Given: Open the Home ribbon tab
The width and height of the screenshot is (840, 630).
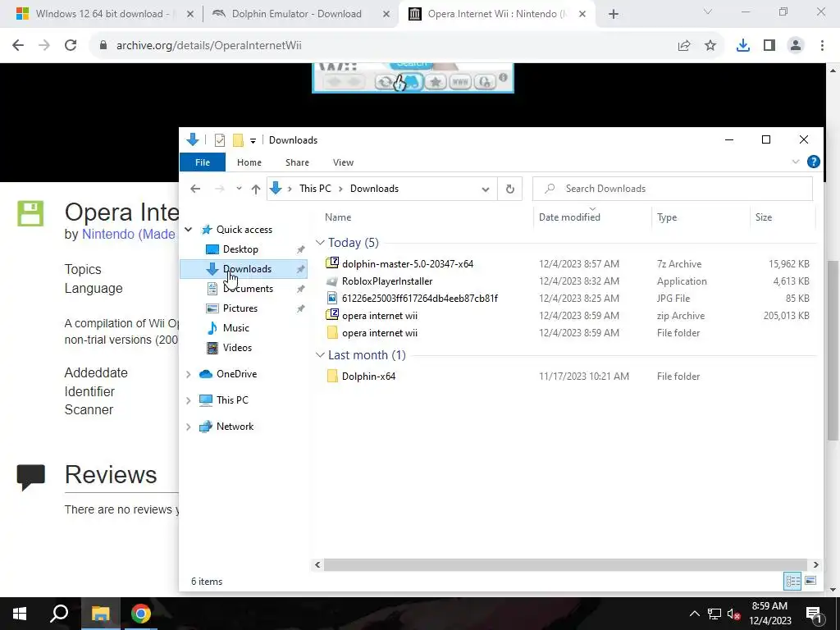Looking at the screenshot, I should pyautogui.click(x=249, y=162).
